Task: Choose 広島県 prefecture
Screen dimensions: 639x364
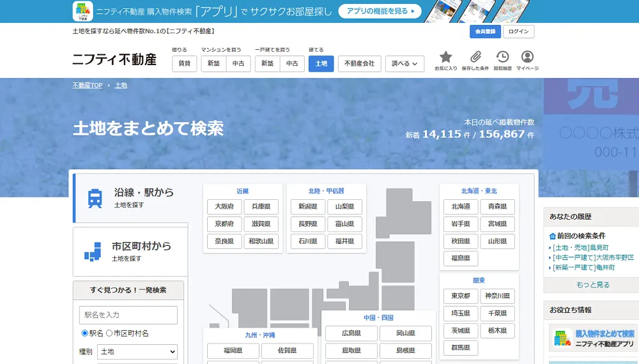Action: coord(351,333)
